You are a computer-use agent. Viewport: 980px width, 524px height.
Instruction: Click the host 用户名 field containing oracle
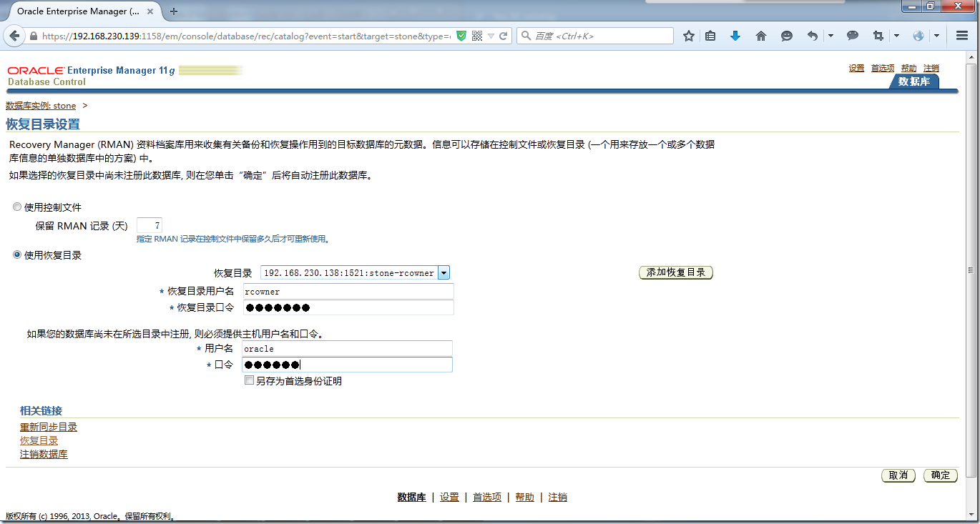(x=347, y=348)
